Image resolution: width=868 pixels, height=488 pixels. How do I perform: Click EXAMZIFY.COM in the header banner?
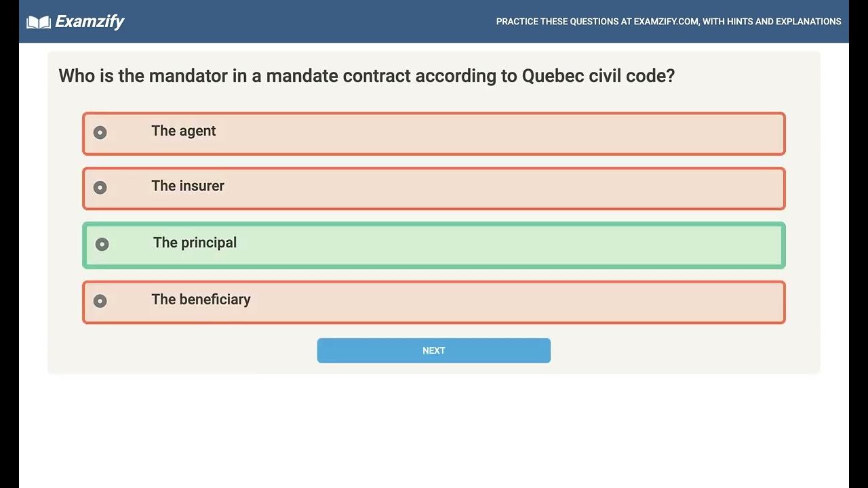[665, 22]
